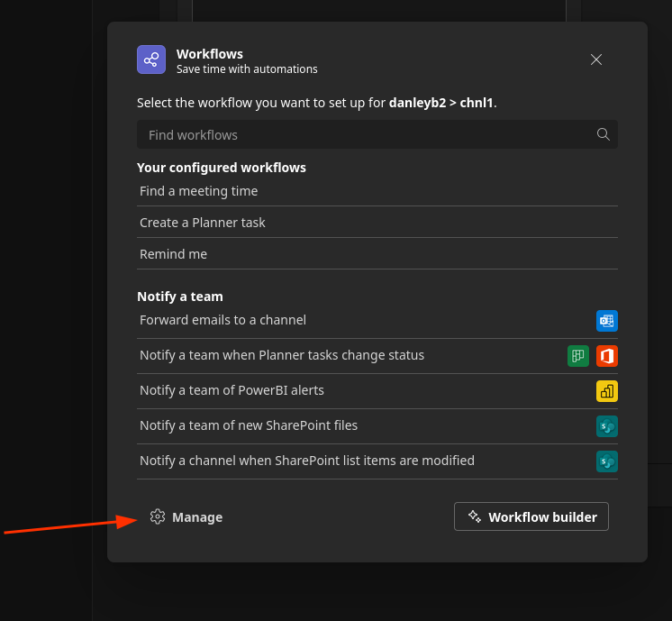This screenshot has width=672, height=621.
Task: Open Notify a team when Planner tasks change status
Action: [x=282, y=355]
